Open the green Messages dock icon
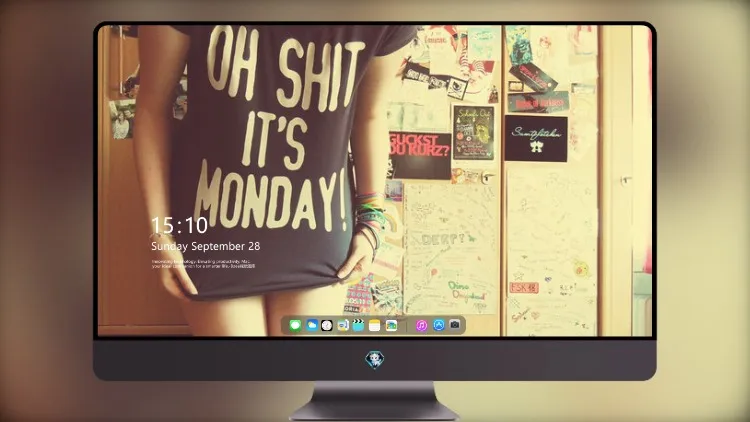 [x=295, y=326]
